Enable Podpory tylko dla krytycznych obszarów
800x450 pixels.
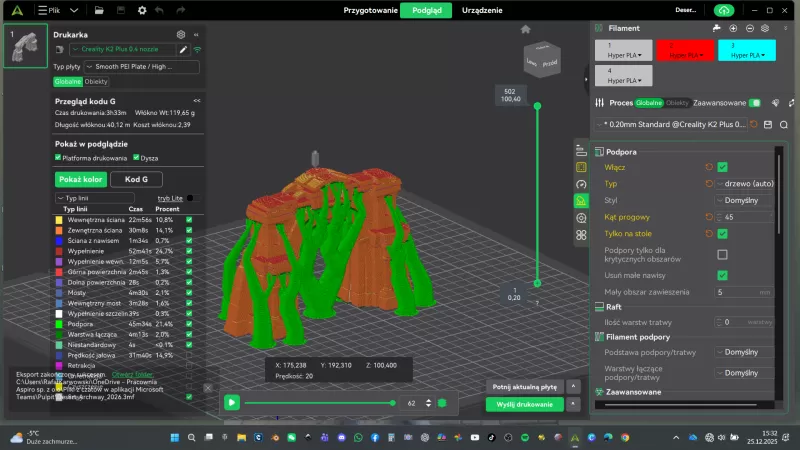[722, 254]
